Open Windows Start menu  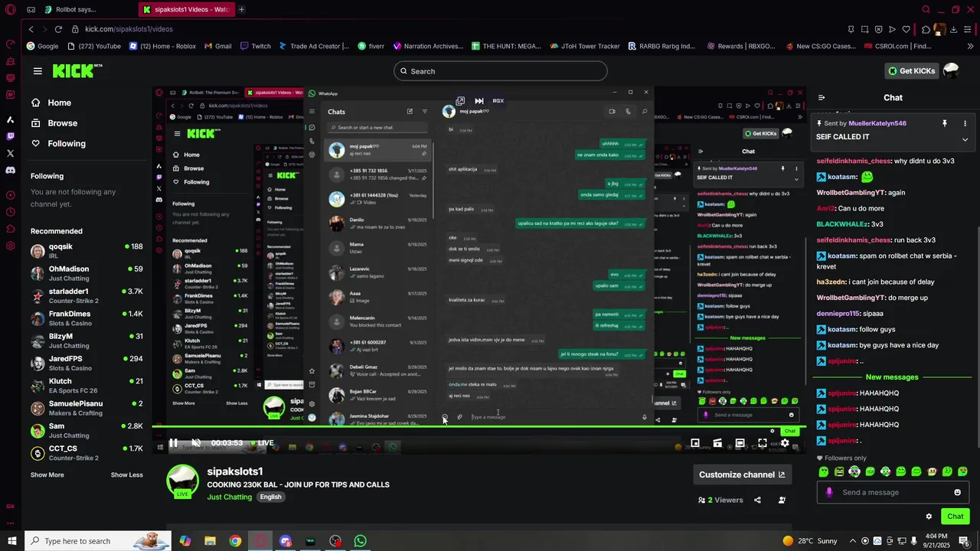11,541
